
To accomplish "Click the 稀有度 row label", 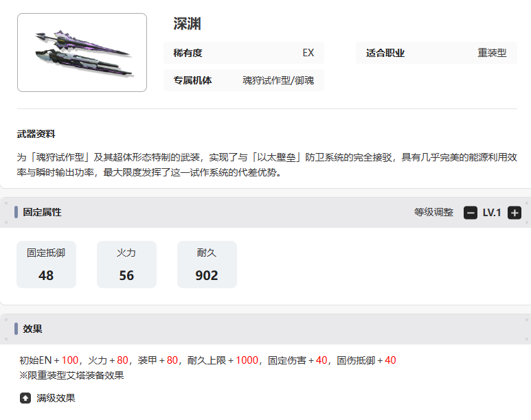I will 188,53.
